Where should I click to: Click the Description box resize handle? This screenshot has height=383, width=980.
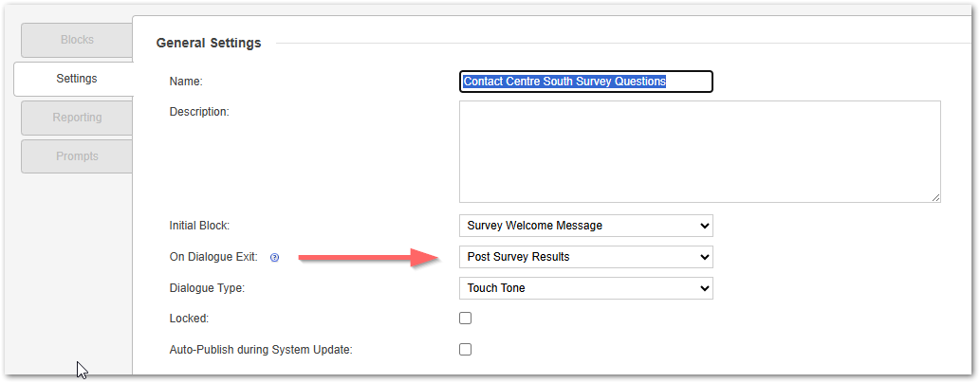[935, 197]
